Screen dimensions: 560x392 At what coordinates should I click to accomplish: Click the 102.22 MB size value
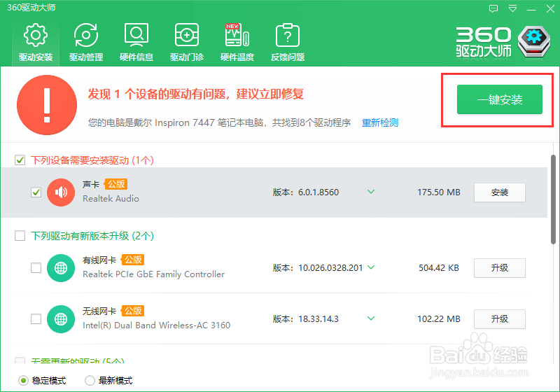pyautogui.click(x=439, y=318)
